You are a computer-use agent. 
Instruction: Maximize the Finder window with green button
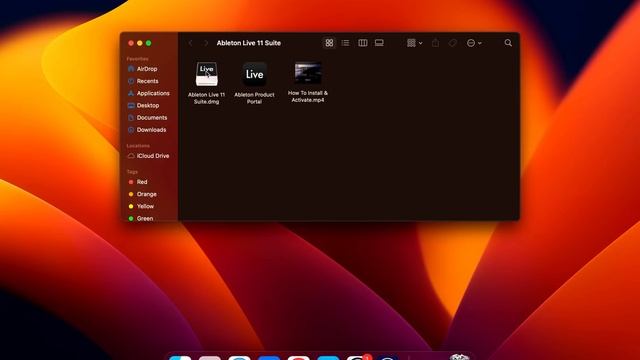[x=149, y=43]
